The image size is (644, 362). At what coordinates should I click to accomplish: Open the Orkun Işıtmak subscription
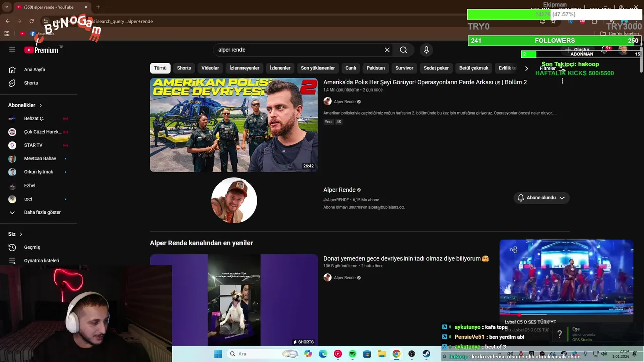point(39,172)
